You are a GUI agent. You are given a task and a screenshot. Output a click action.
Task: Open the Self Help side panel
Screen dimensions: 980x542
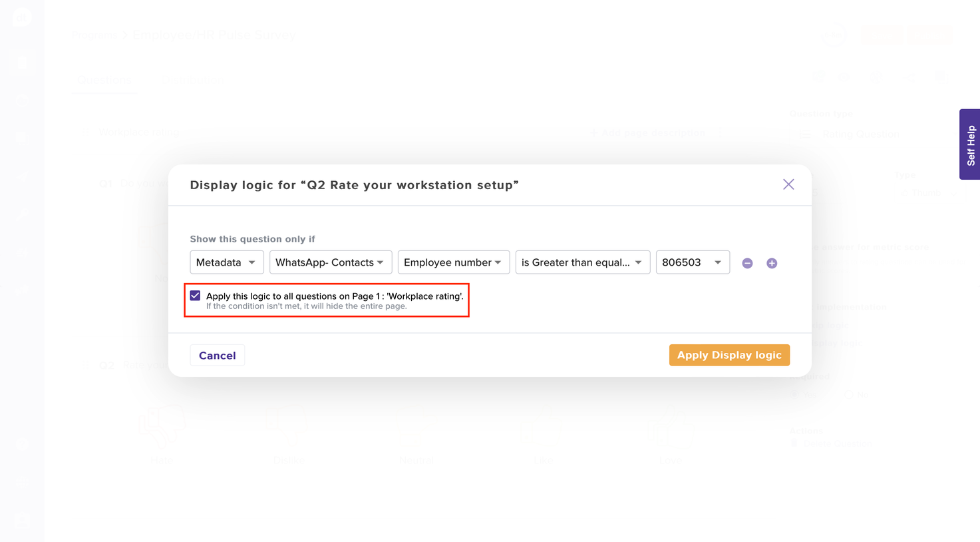(x=969, y=144)
